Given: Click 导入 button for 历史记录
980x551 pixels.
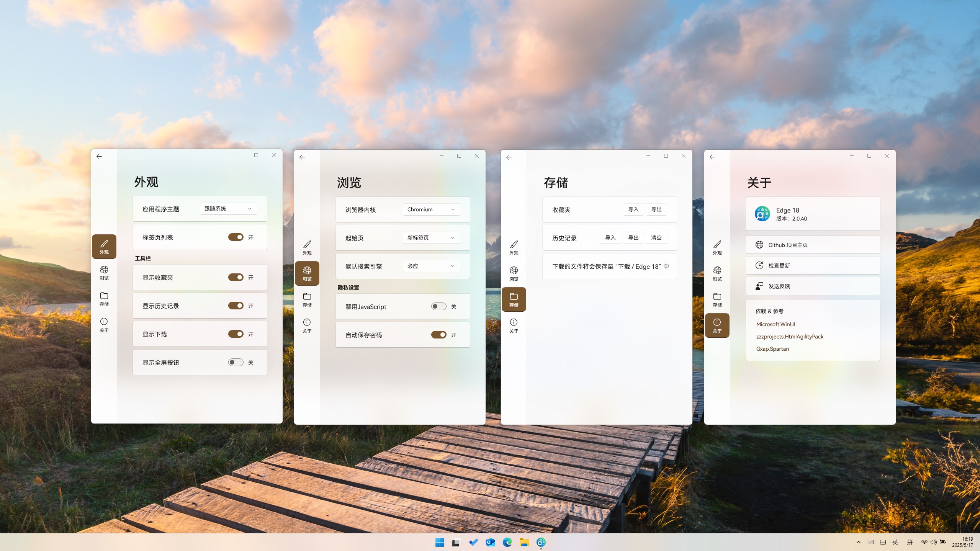Looking at the screenshot, I should click(x=610, y=238).
